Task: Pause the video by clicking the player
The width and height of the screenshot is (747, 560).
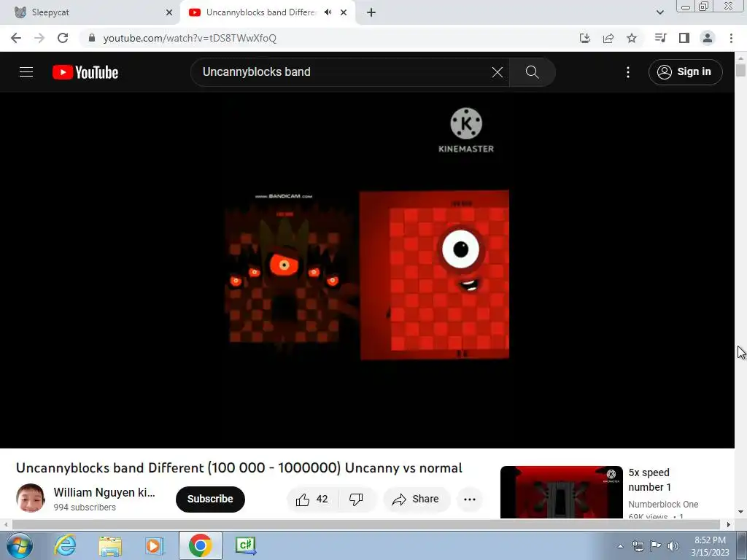Action: tap(367, 270)
